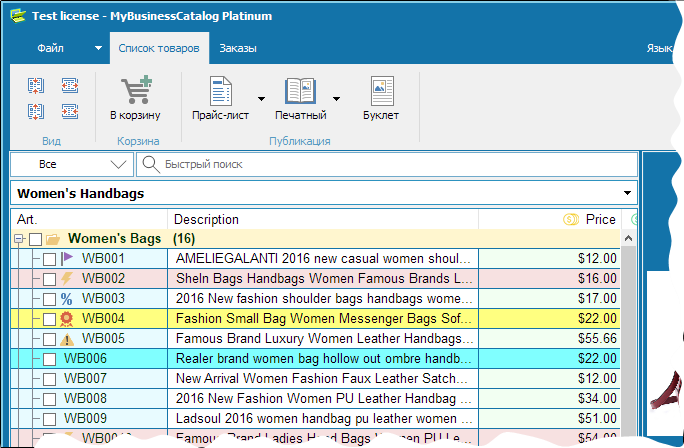Check the box for item WB002
Image resolution: width=684 pixels, height=448 pixels.
pyautogui.click(x=49, y=279)
